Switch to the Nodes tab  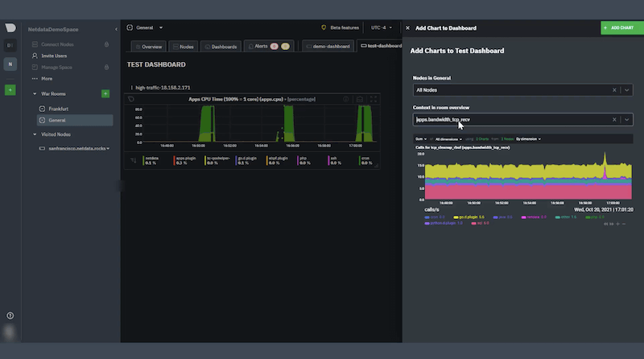click(184, 47)
